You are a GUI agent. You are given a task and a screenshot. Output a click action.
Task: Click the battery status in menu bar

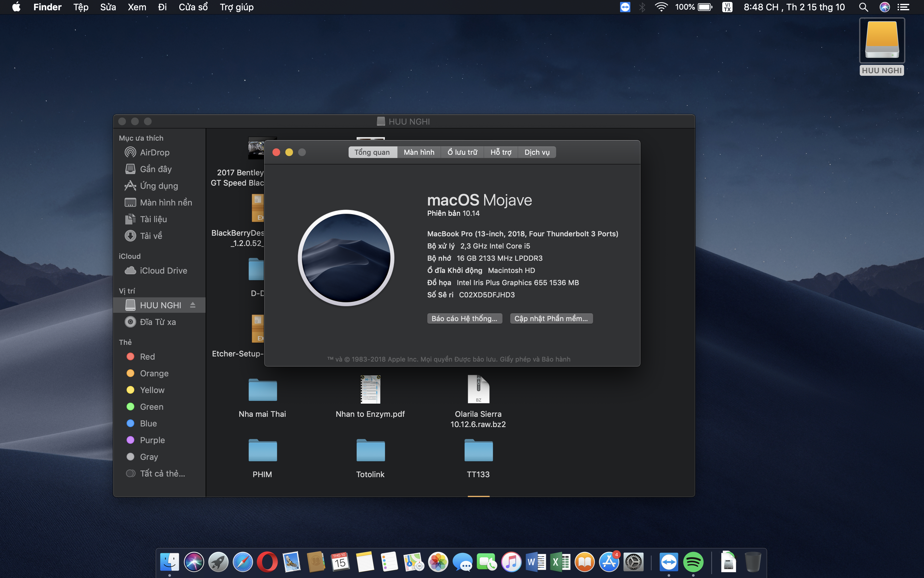[694, 7]
